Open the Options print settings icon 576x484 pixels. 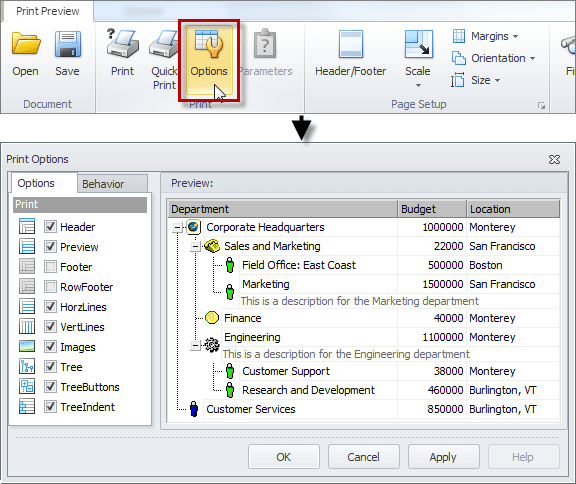tap(209, 44)
